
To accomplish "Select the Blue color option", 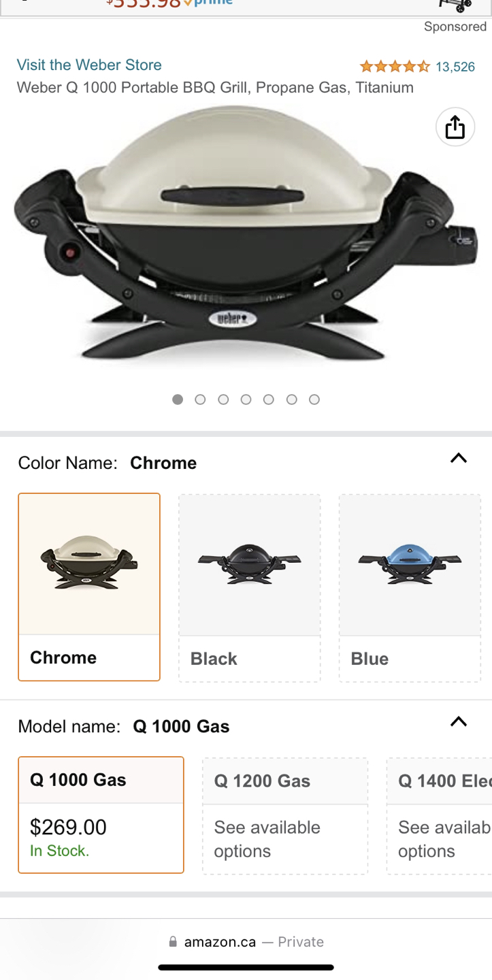I will [410, 587].
